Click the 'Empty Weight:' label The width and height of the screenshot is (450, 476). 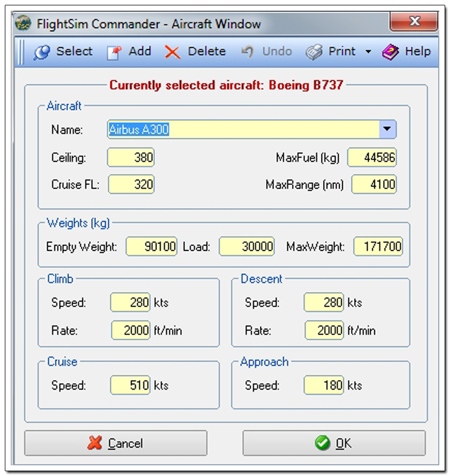click(81, 247)
